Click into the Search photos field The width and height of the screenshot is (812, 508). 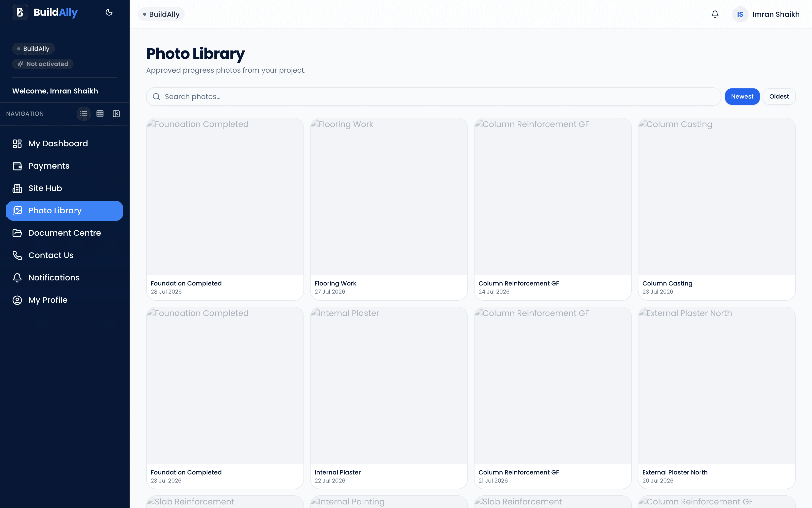(x=433, y=97)
